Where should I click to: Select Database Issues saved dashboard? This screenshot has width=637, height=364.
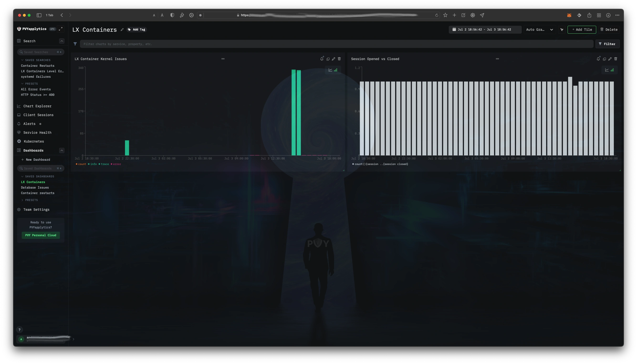(x=35, y=187)
